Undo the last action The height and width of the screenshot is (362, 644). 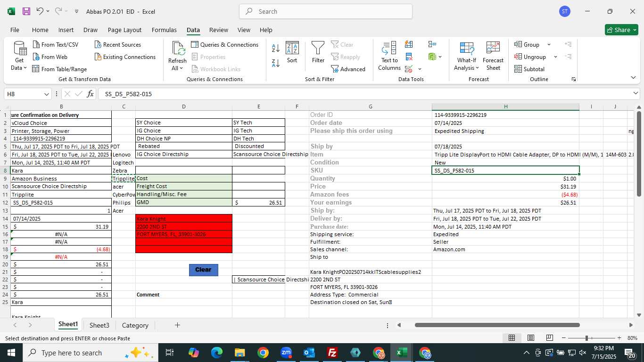coord(40,11)
